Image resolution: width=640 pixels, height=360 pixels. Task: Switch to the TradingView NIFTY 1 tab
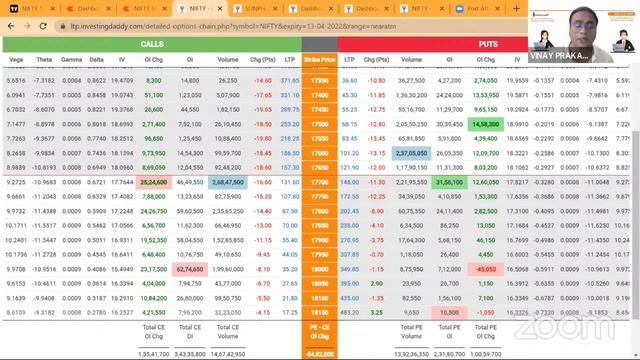[x=31, y=9]
